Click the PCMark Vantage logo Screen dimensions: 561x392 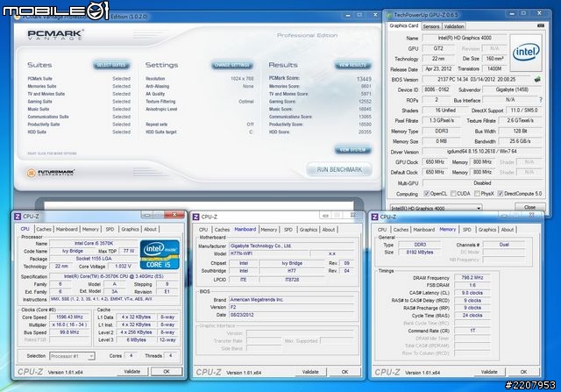55,35
